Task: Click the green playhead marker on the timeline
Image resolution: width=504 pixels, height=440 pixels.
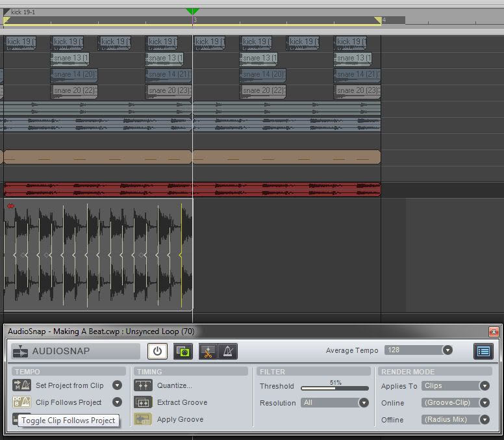Action: coord(192,12)
